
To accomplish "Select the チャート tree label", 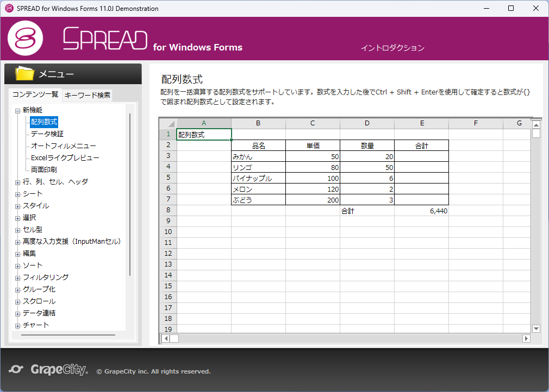I will click(36, 325).
